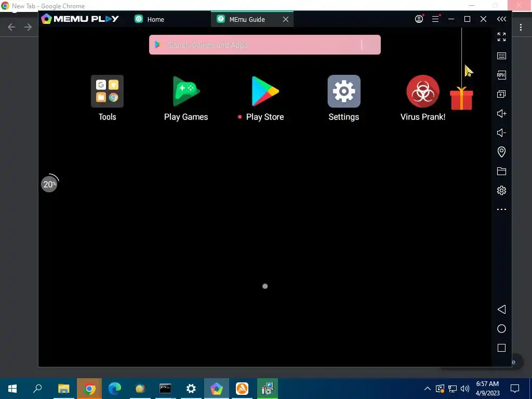Tap the Android home circle button
This screenshot has width=532, height=399.
point(501,328)
